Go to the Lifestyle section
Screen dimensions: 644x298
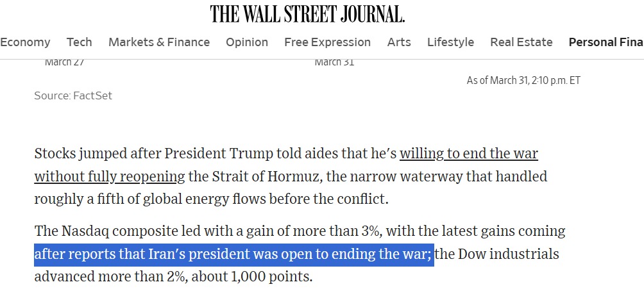(450, 42)
